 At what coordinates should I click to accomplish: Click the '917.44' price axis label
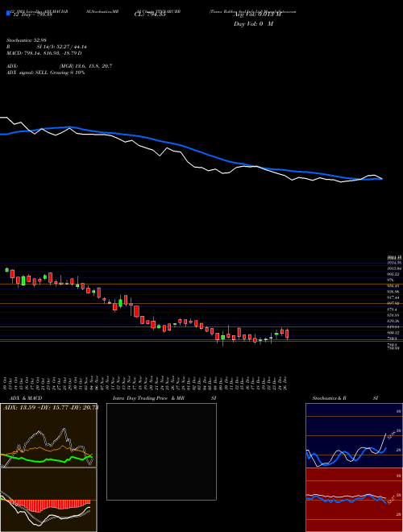tap(394, 297)
